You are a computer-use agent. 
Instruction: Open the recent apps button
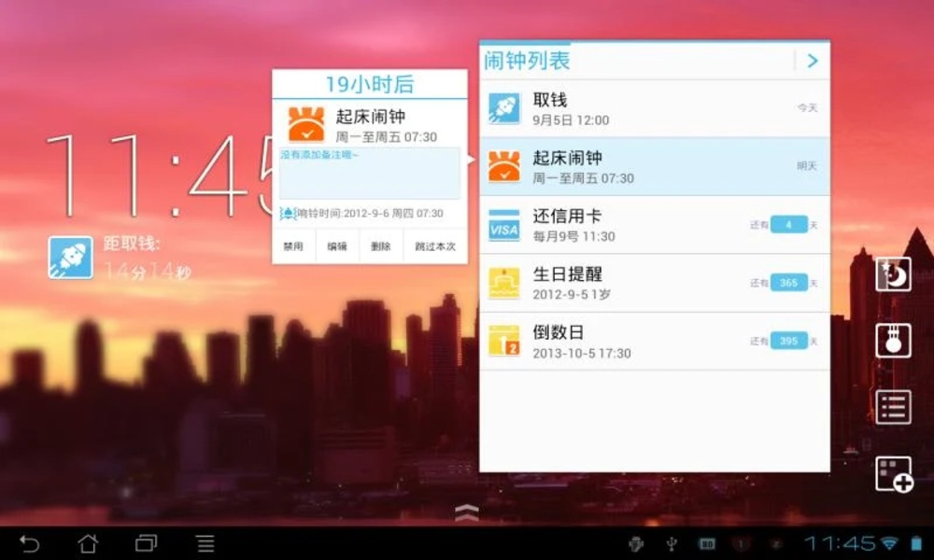pyautogui.click(x=146, y=543)
